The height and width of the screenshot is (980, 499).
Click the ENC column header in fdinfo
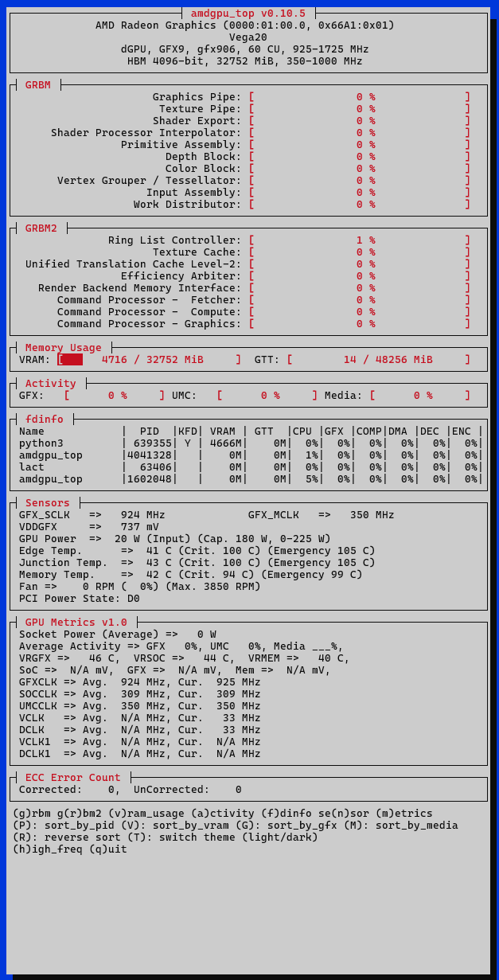click(462, 431)
